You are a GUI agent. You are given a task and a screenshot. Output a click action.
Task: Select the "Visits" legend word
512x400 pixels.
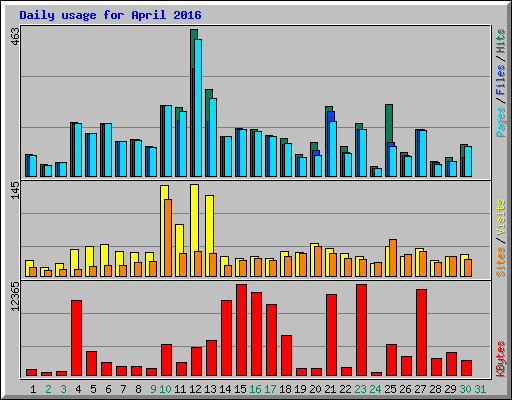[x=500, y=217]
